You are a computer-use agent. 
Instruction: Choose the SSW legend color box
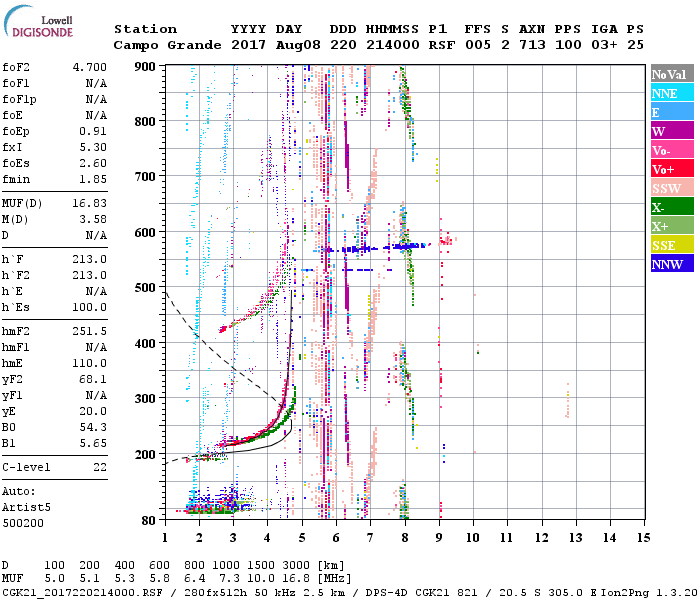click(672, 188)
